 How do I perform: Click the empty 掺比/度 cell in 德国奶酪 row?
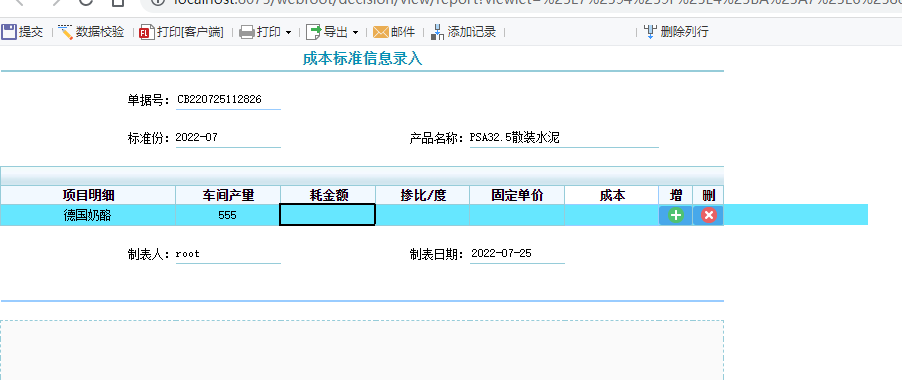423,215
